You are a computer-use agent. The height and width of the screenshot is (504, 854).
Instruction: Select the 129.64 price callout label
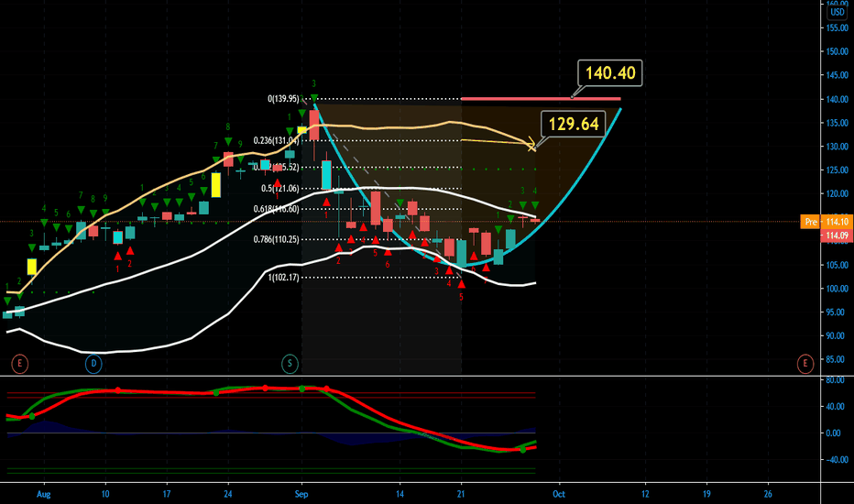point(574,125)
